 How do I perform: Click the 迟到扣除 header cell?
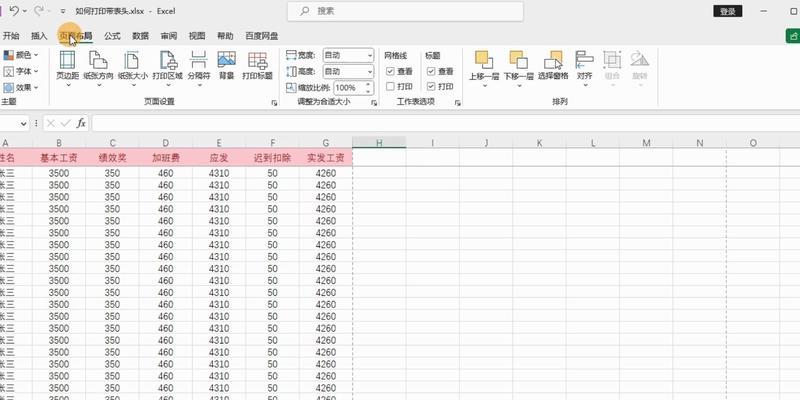[x=272, y=158]
